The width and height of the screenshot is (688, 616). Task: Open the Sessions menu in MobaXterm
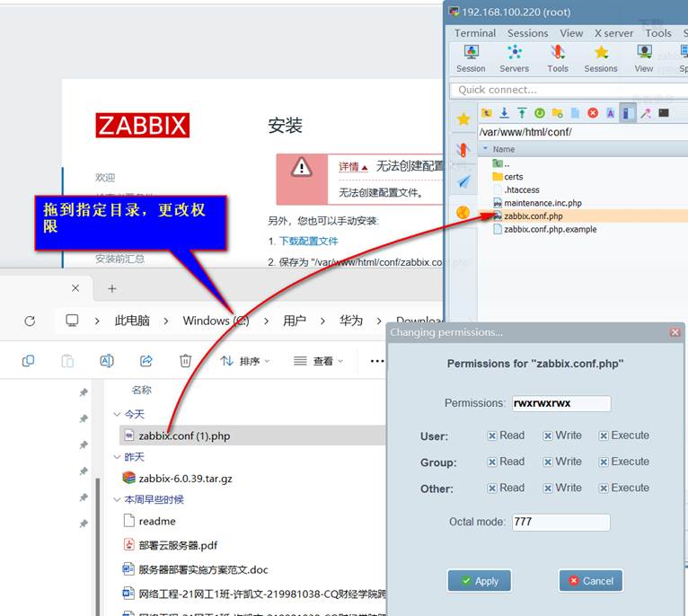pos(528,33)
